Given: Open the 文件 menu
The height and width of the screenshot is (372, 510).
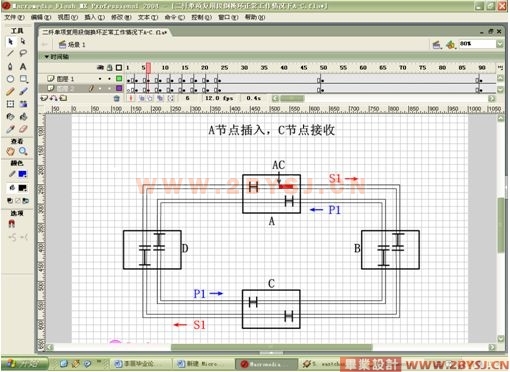Looking at the screenshot, I should point(14,17).
